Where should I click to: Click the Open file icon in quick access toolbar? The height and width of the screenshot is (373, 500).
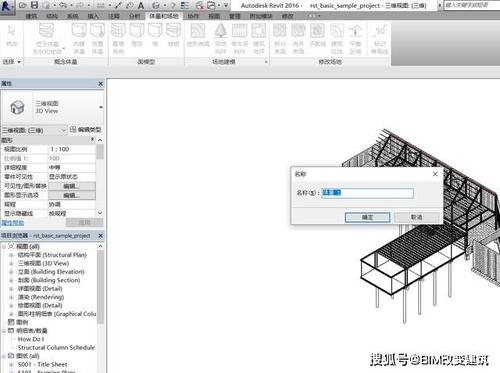pyautogui.click(x=23, y=5)
